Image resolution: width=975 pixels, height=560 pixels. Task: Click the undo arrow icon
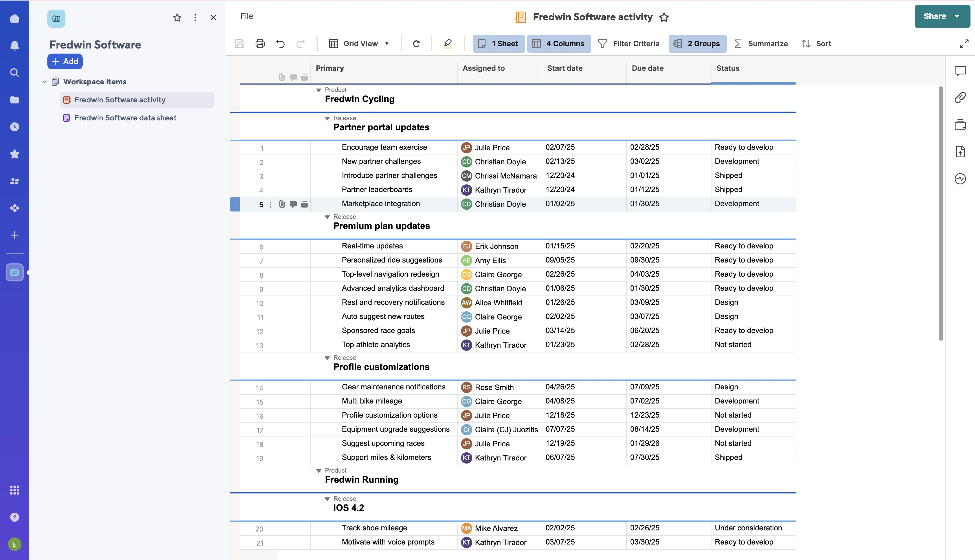pyautogui.click(x=280, y=44)
